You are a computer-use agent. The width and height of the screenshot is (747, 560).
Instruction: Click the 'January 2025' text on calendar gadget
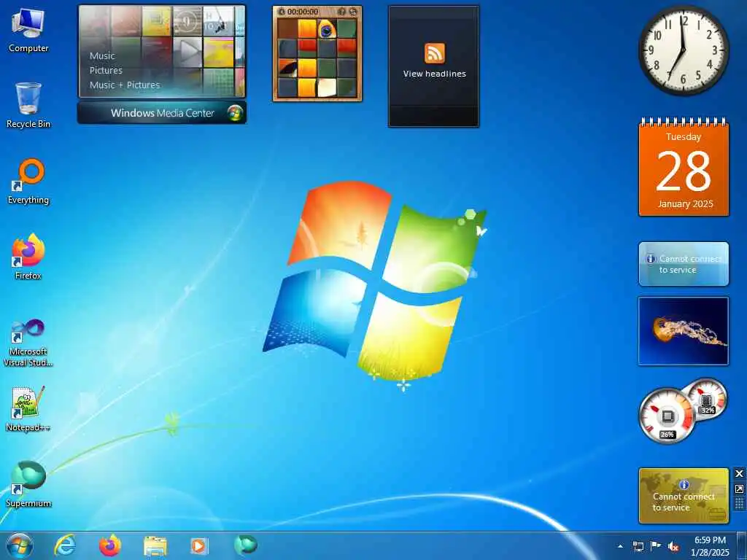(x=686, y=204)
